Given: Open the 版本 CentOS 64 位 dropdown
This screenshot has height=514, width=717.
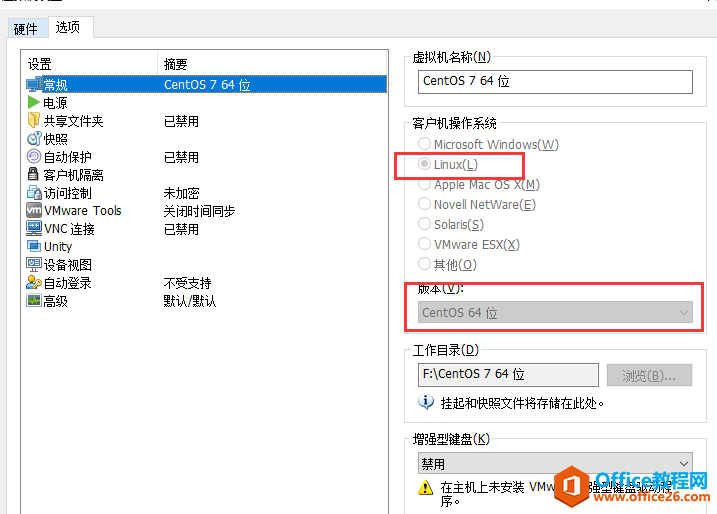Looking at the screenshot, I should tap(555, 312).
